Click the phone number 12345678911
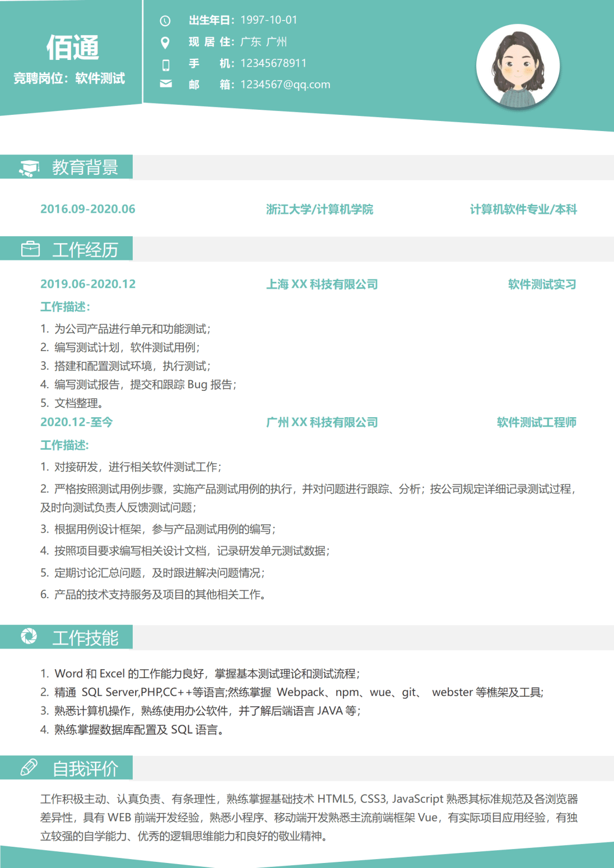 pos(273,63)
